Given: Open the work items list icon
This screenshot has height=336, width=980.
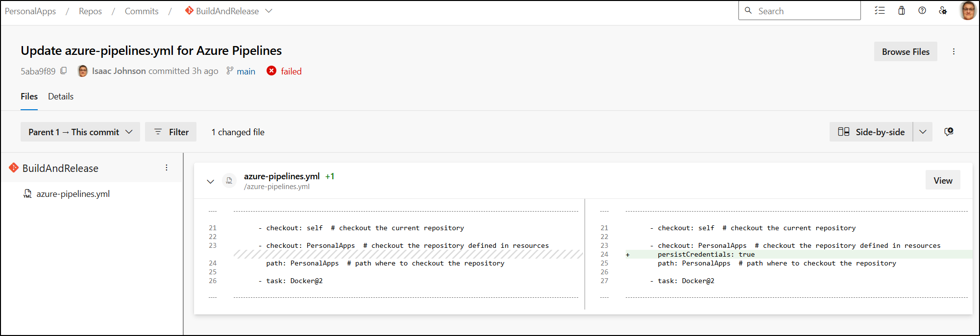Looking at the screenshot, I should pyautogui.click(x=880, y=10).
